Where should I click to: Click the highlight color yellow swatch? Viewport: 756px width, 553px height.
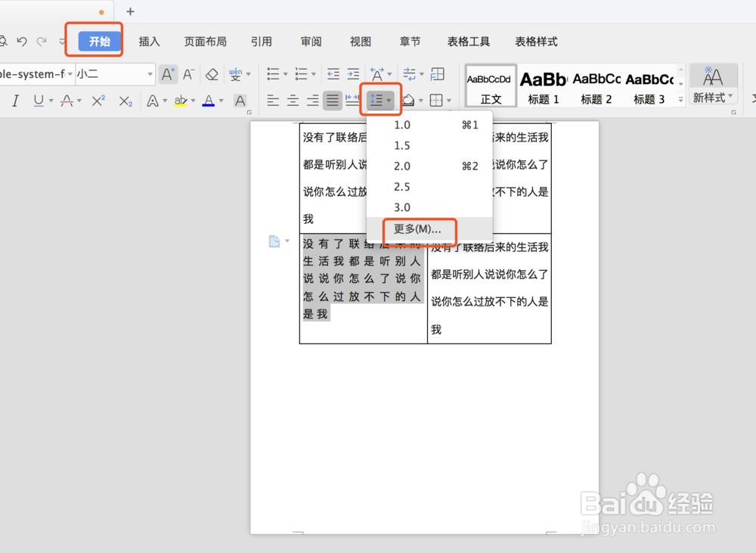click(182, 101)
